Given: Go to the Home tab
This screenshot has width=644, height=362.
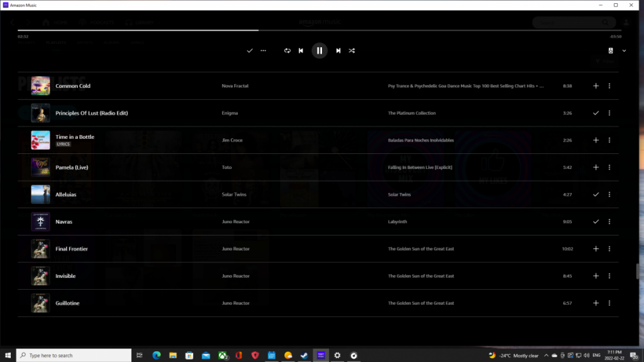Looking at the screenshot, I should point(55,22).
